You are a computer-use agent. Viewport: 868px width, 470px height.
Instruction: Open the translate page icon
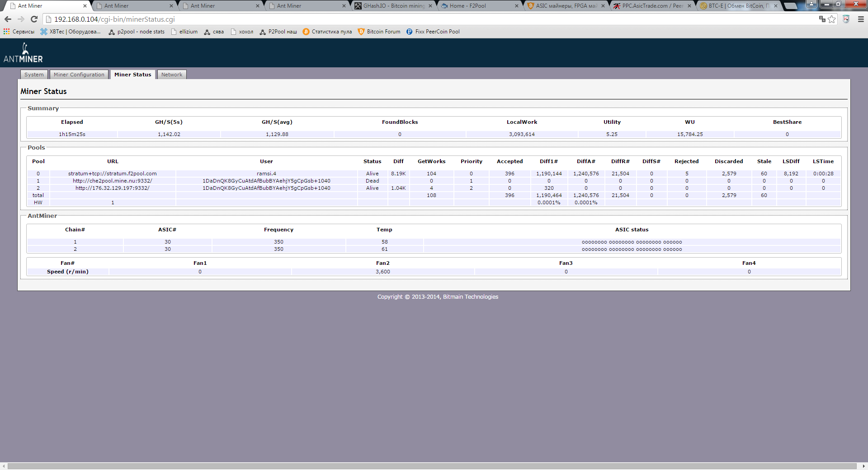(822, 19)
